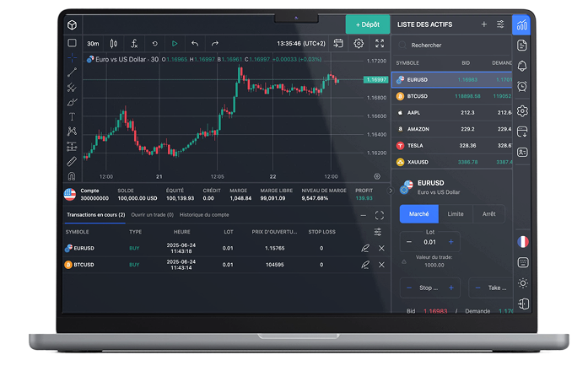
Task: Select the text annotation tool
Action: pyautogui.click(x=72, y=116)
